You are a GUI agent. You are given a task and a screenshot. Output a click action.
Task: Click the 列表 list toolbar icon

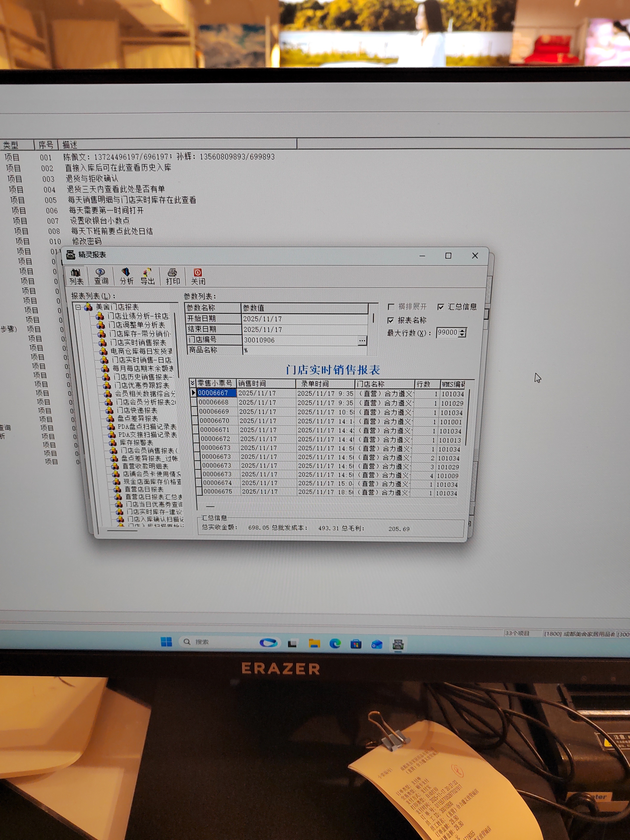76,276
